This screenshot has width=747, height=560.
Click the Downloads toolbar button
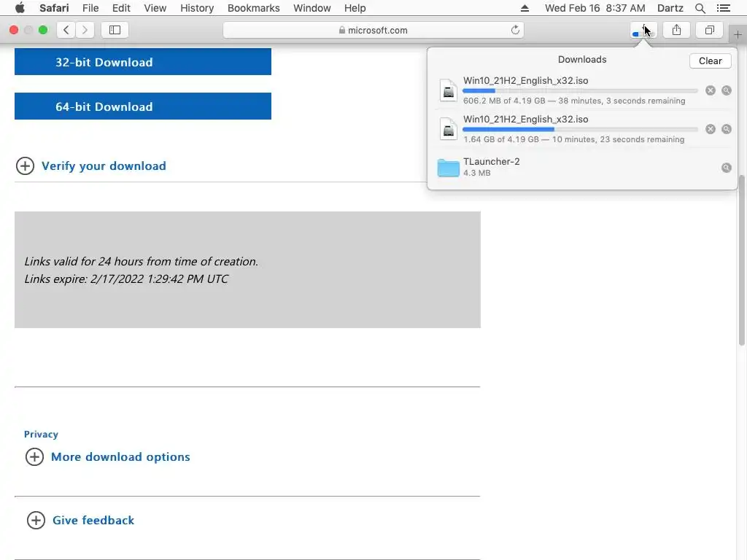(x=643, y=30)
